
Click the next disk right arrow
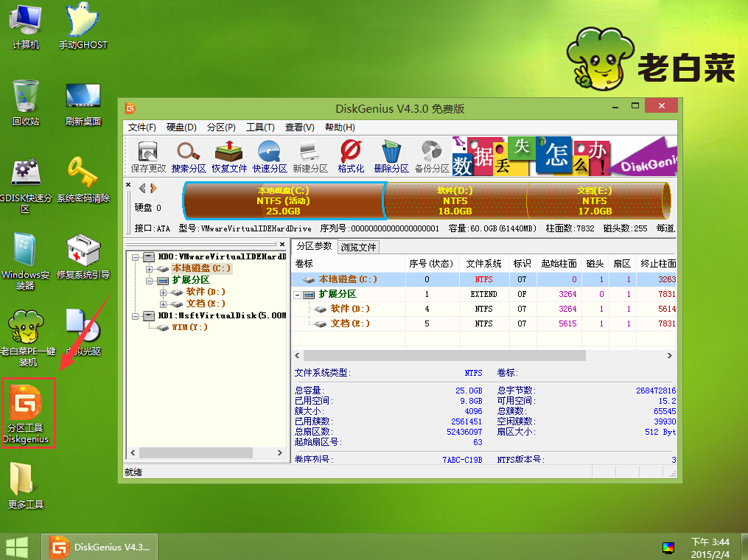[x=153, y=189]
